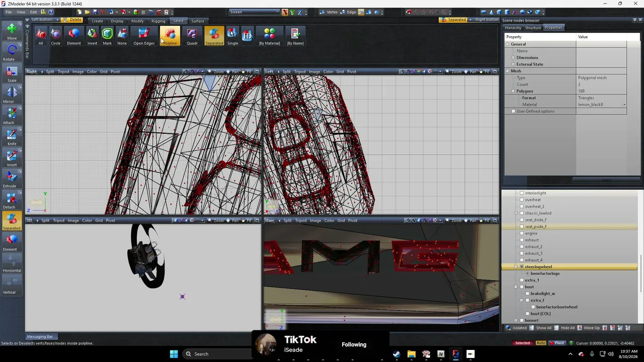Switch to the Hierarchy tab
The image size is (644, 362).
click(x=513, y=28)
